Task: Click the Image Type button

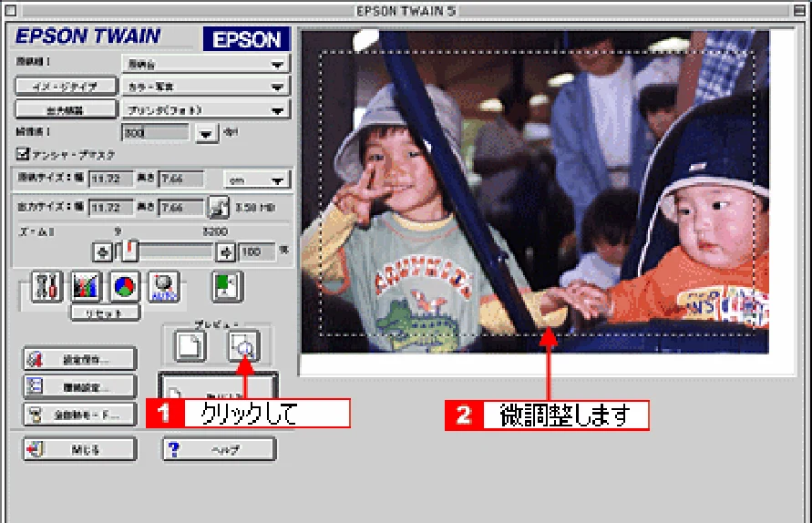Action: coord(66,87)
